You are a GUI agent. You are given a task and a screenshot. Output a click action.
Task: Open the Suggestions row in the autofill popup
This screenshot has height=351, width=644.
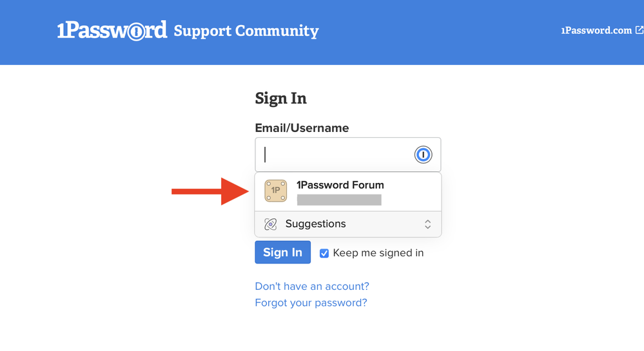coord(348,224)
